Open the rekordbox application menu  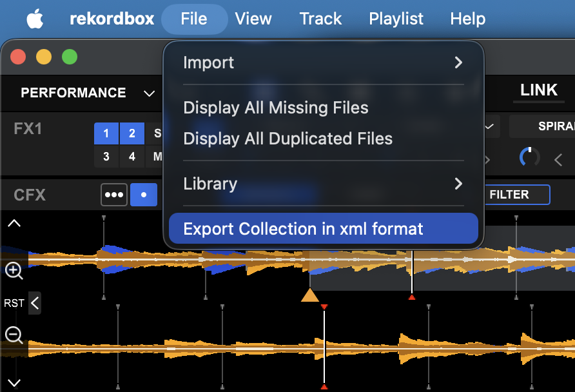click(x=112, y=19)
